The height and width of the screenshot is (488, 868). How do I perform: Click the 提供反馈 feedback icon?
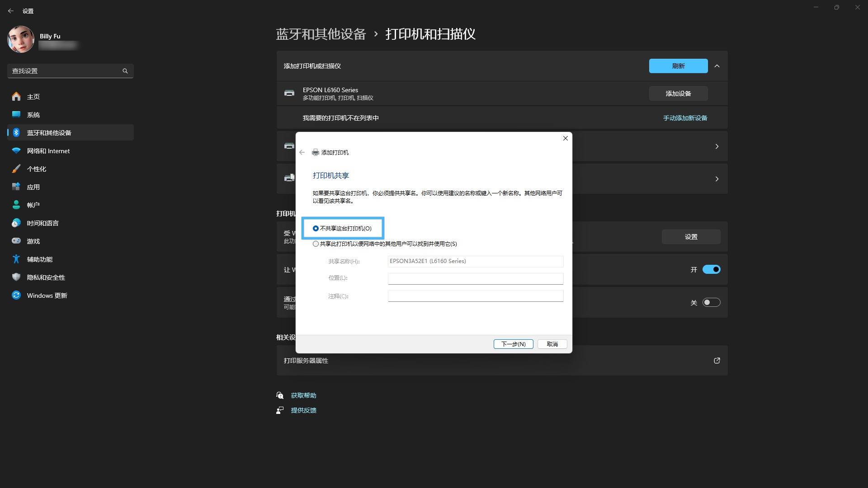280,410
